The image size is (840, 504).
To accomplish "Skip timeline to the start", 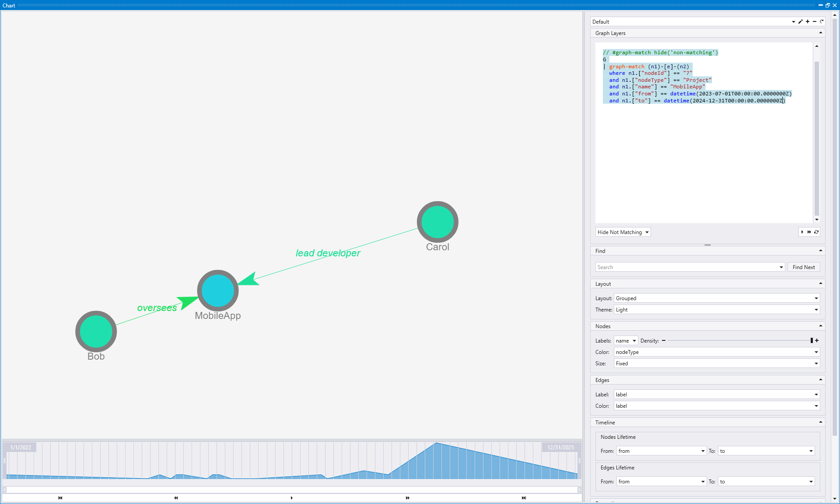I will [60, 498].
